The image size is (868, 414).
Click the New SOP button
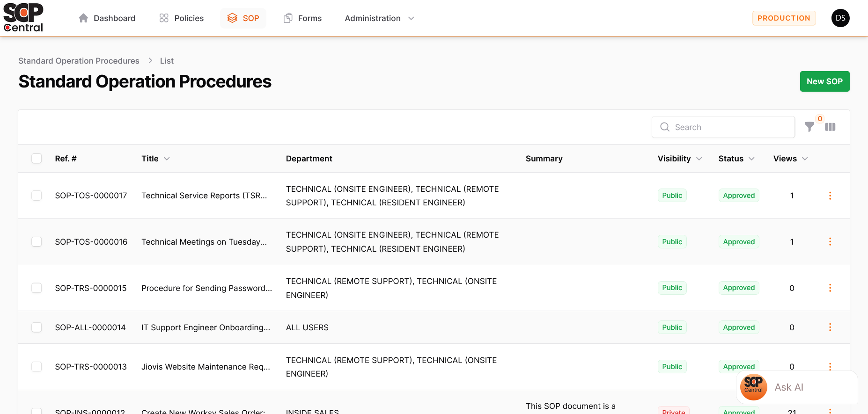pos(824,81)
